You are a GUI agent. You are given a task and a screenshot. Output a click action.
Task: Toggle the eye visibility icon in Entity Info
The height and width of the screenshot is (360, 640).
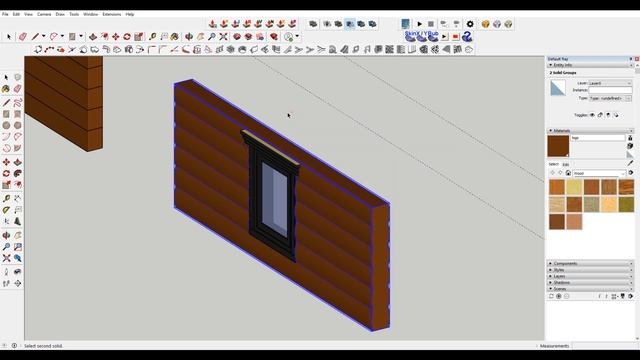592,115
